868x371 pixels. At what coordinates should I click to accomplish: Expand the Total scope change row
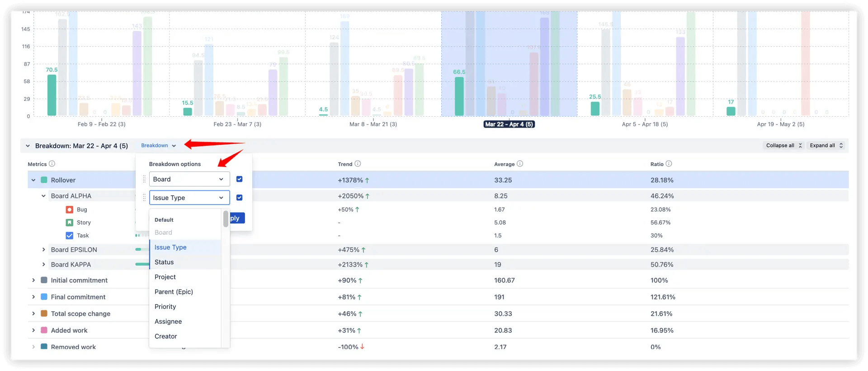(33, 314)
